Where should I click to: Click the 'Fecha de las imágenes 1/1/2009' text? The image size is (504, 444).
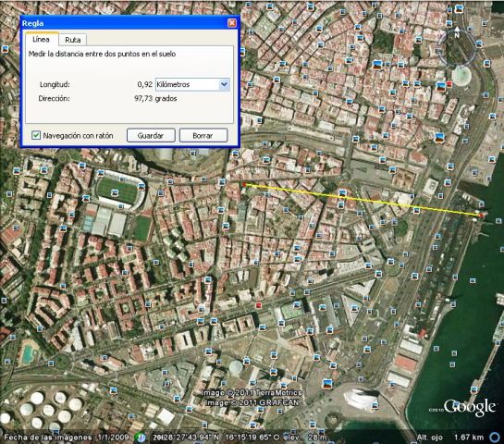pyautogui.click(x=67, y=438)
